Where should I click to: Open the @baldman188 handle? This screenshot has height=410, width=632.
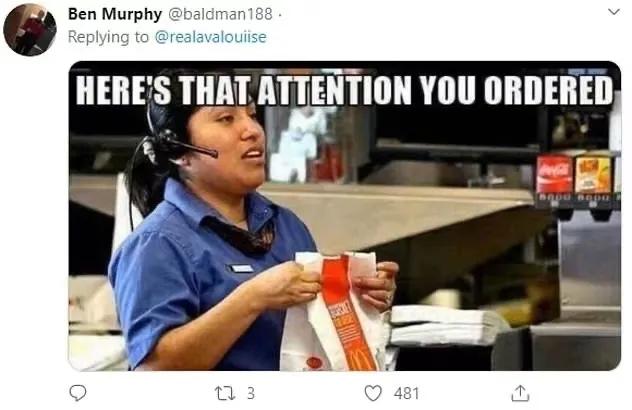point(220,14)
